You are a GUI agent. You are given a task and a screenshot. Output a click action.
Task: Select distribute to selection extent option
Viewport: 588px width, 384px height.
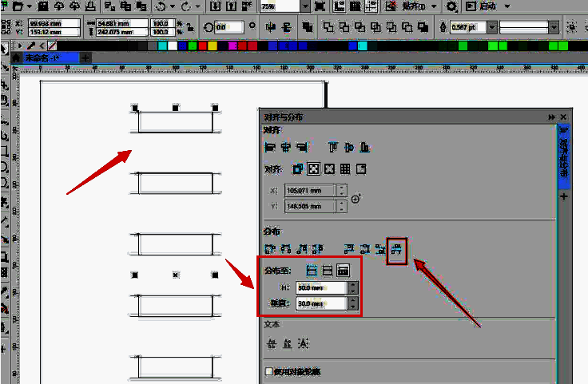click(x=312, y=271)
